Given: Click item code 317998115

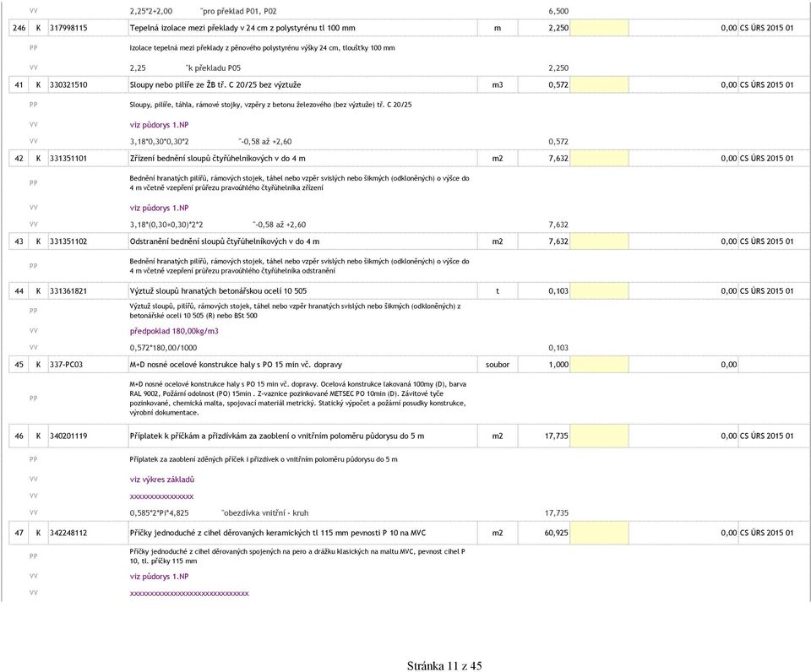Looking at the screenshot, I should tap(68, 28).
